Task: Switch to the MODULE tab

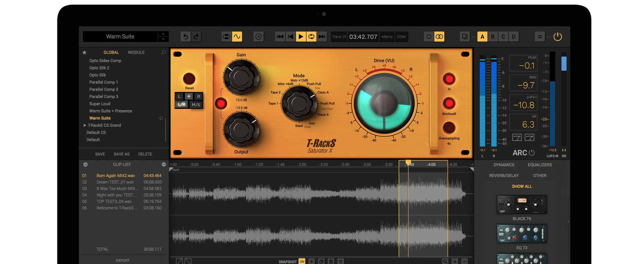Action: click(x=136, y=52)
